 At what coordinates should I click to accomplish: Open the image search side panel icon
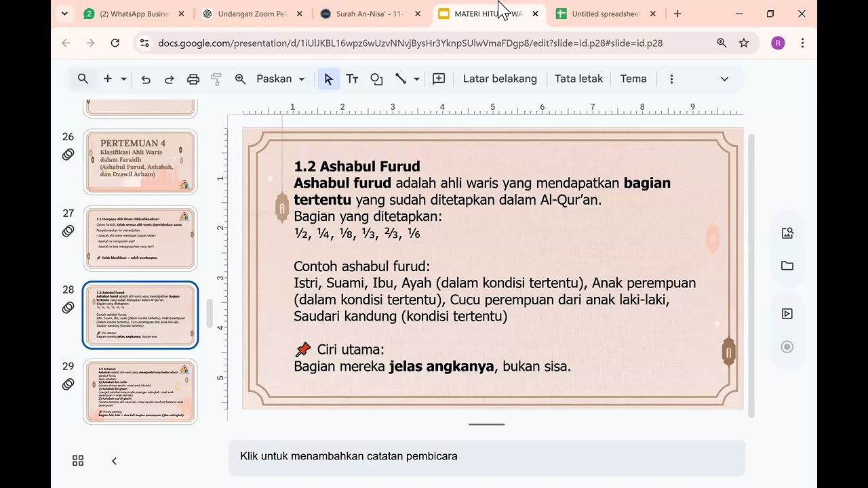click(787, 233)
